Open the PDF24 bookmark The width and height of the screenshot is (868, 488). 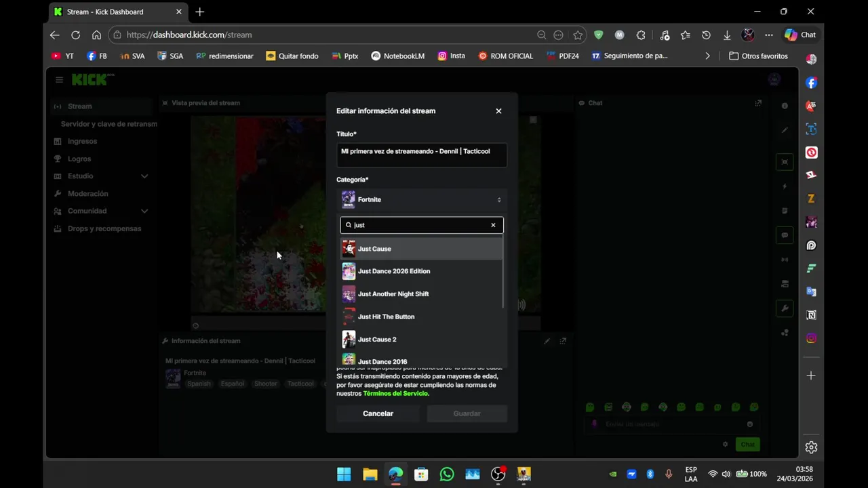click(x=562, y=56)
